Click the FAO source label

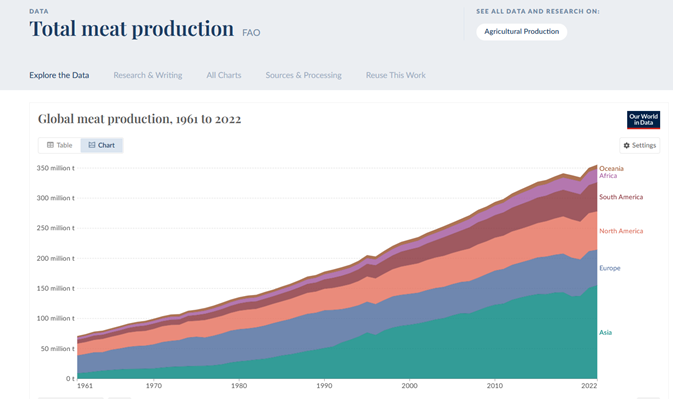coord(251,33)
